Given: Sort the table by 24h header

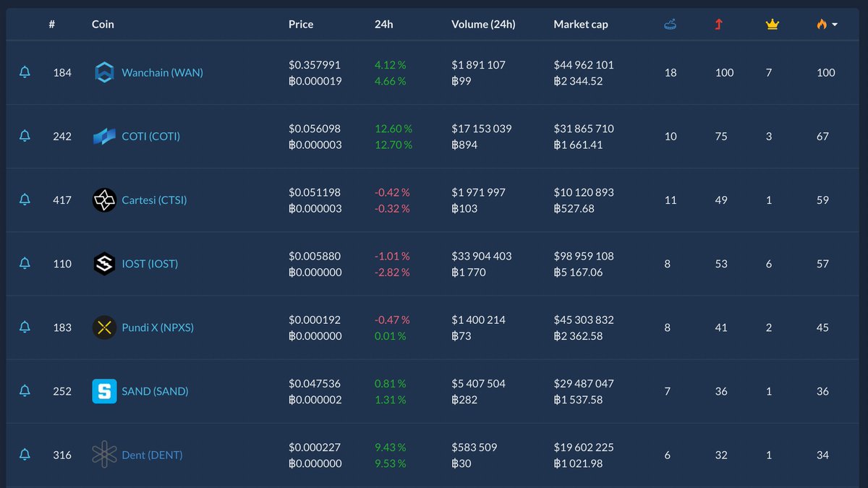Looking at the screenshot, I should (384, 24).
